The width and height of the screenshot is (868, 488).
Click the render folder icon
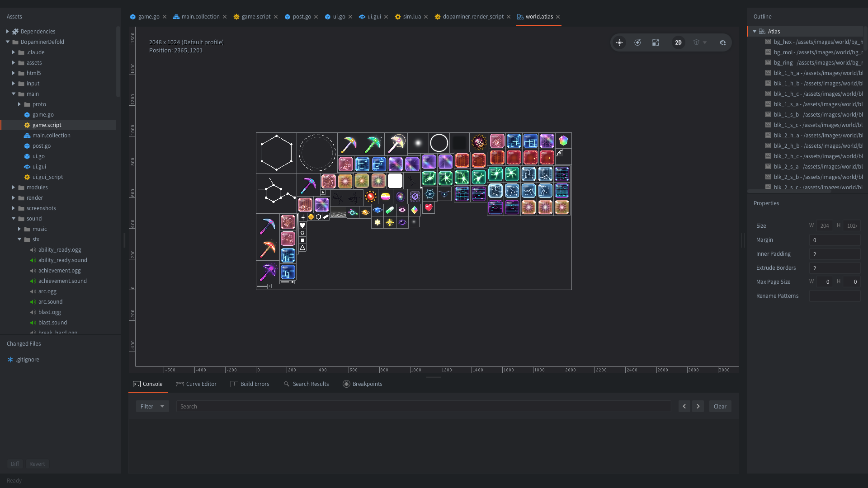[21, 197]
